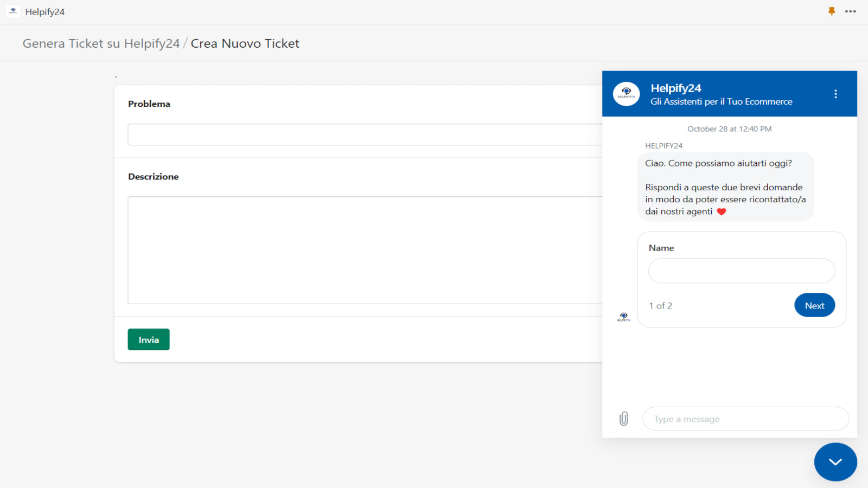
Task: Click the 'Crea Nuovo Ticket' breadcrumb title
Action: [x=245, y=43]
